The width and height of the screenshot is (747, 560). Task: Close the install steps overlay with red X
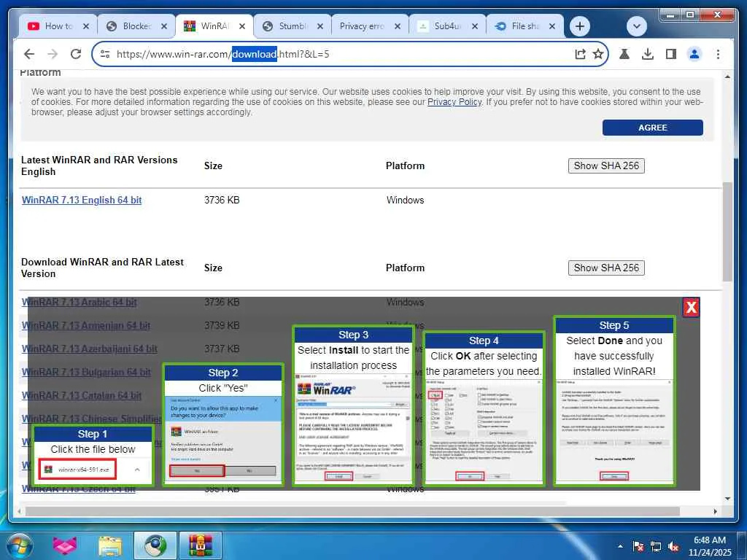point(691,307)
